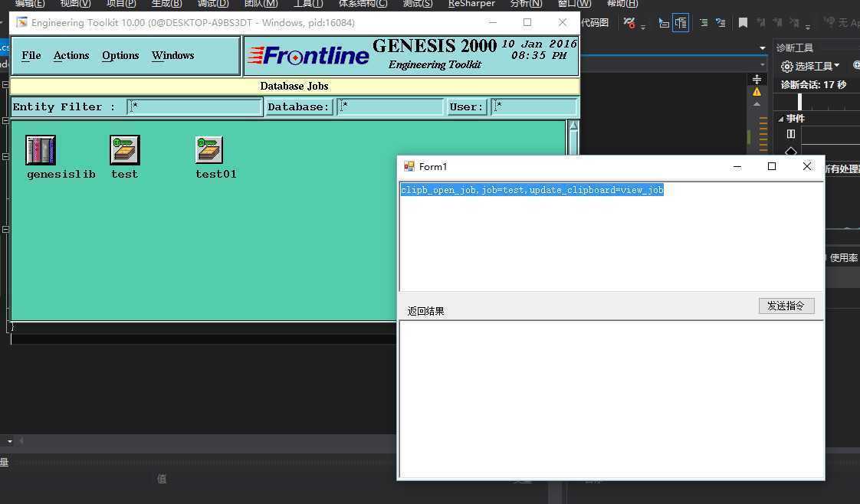
Task: Click the gear icon beside 选择工具
Action: (x=787, y=67)
